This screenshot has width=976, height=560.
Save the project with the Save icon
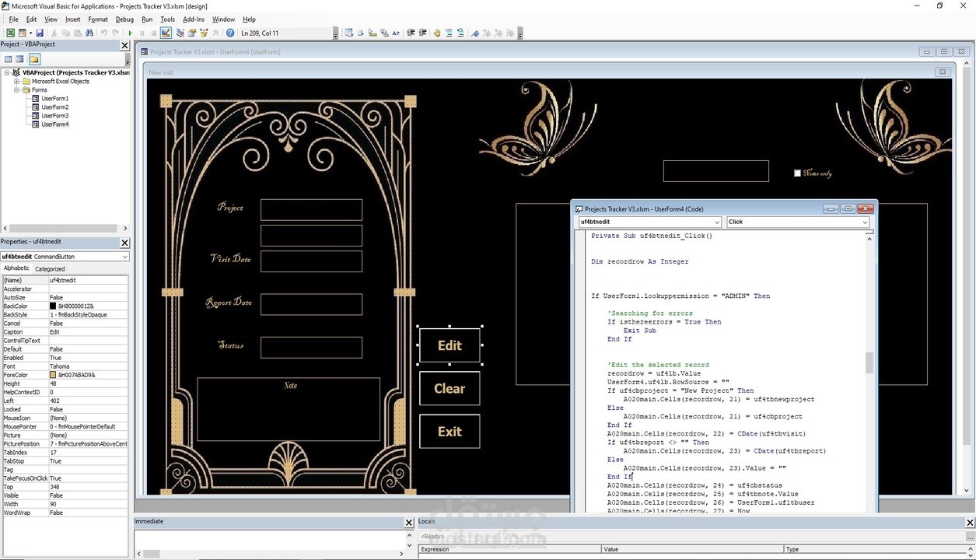(38, 33)
